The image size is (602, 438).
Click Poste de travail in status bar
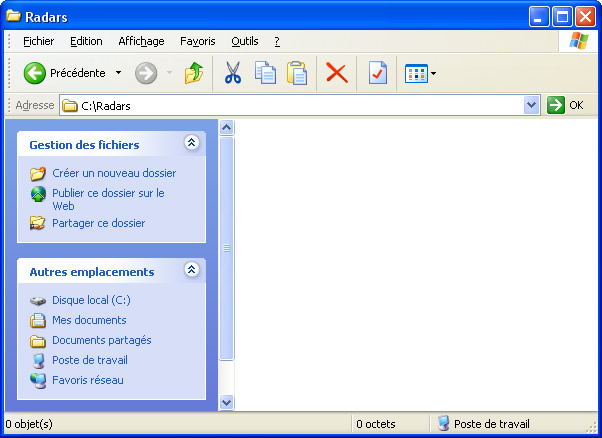coord(491,424)
